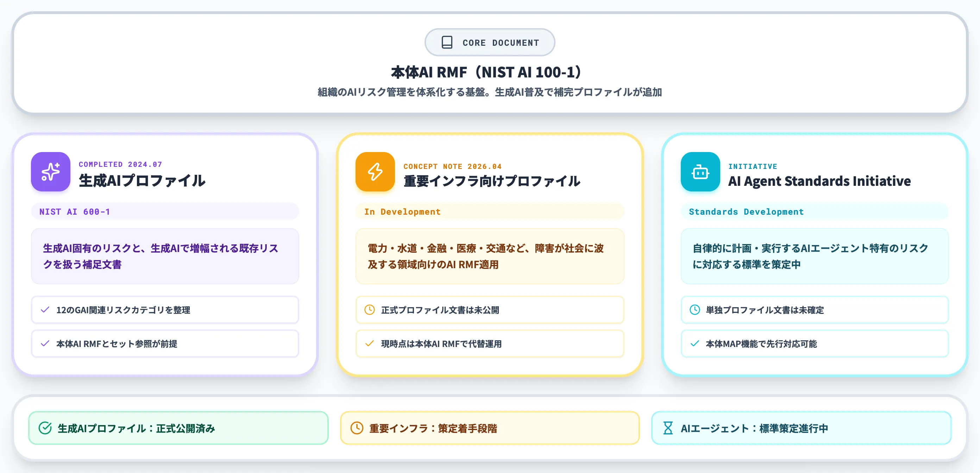Click the heading 生成AIプロファイル
The width and height of the screenshot is (980, 473).
coord(142,181)
